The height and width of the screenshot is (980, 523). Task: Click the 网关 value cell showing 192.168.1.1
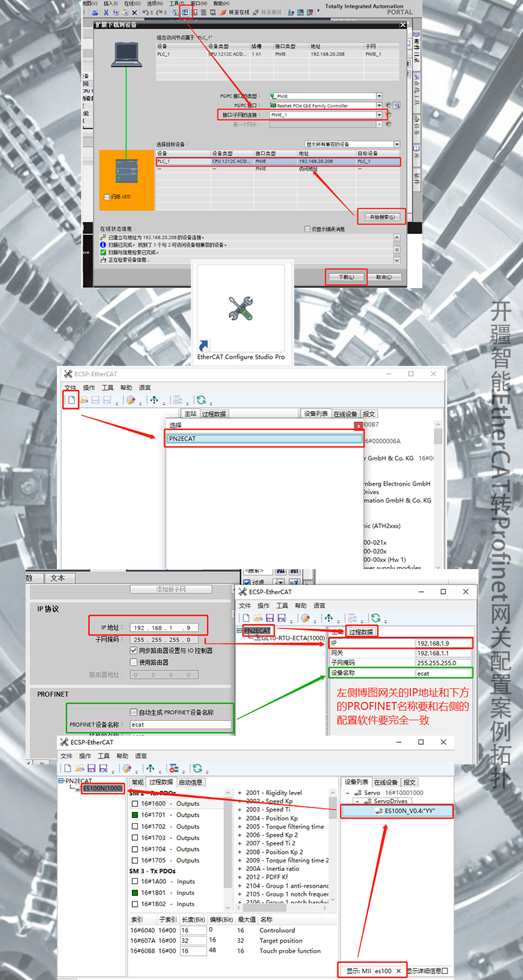(444, 653)
